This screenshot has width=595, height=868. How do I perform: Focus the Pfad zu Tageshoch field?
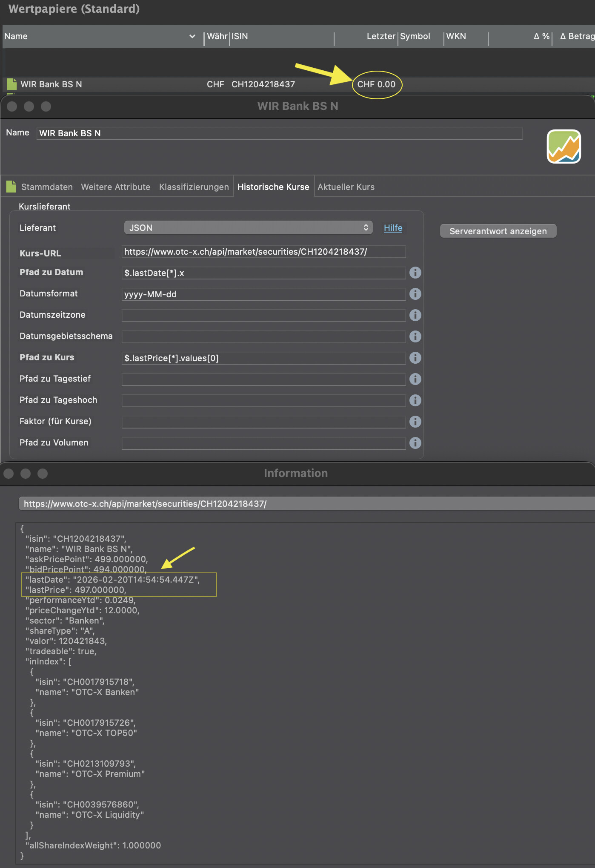coord(263,400)
